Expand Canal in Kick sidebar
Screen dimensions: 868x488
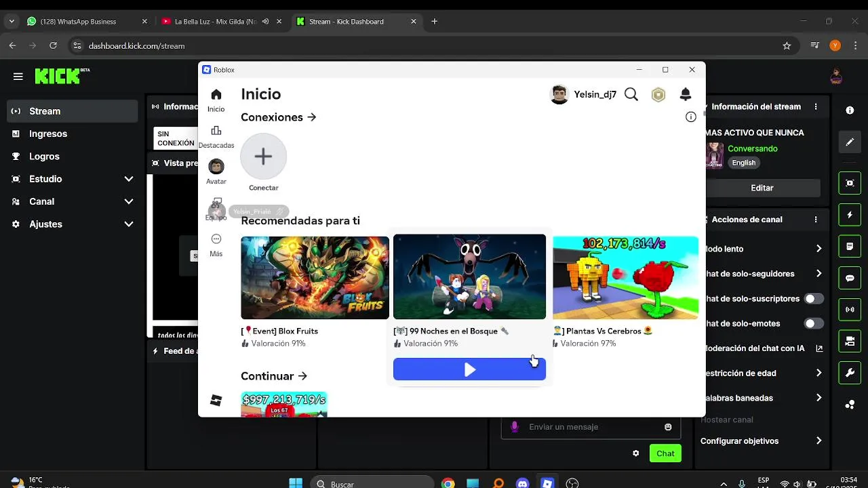(129, 201)
